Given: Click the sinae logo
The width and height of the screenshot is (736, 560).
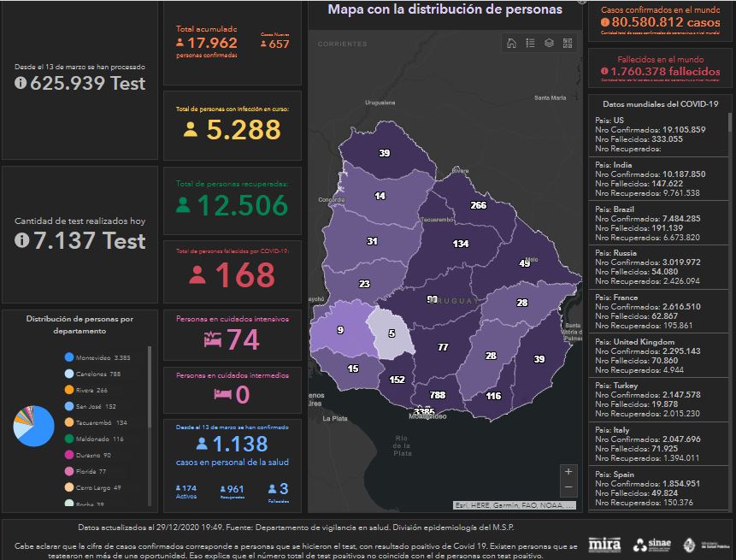Looking at the screenshot, I should click(652, 544).
